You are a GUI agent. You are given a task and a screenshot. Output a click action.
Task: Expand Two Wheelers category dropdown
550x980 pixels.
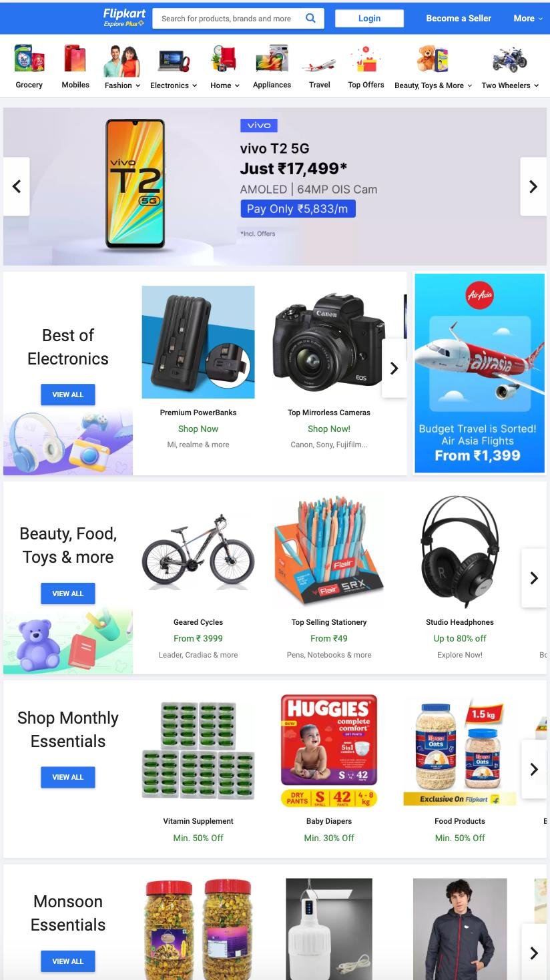pos(510,85)
